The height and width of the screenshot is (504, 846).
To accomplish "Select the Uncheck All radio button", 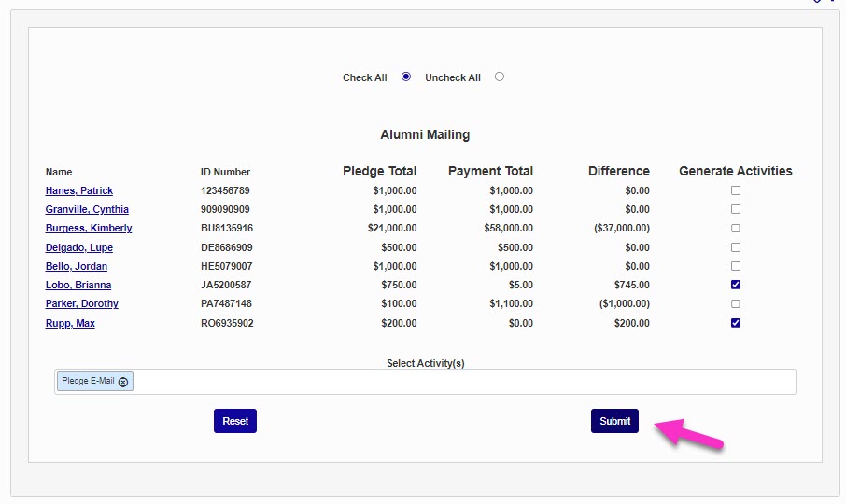I will 500,77.
